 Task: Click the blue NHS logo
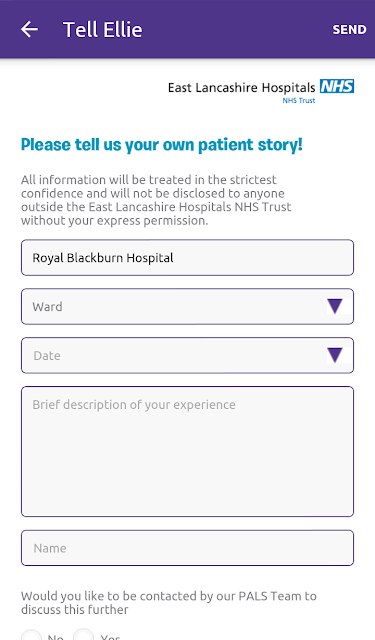tap(337, 87)
